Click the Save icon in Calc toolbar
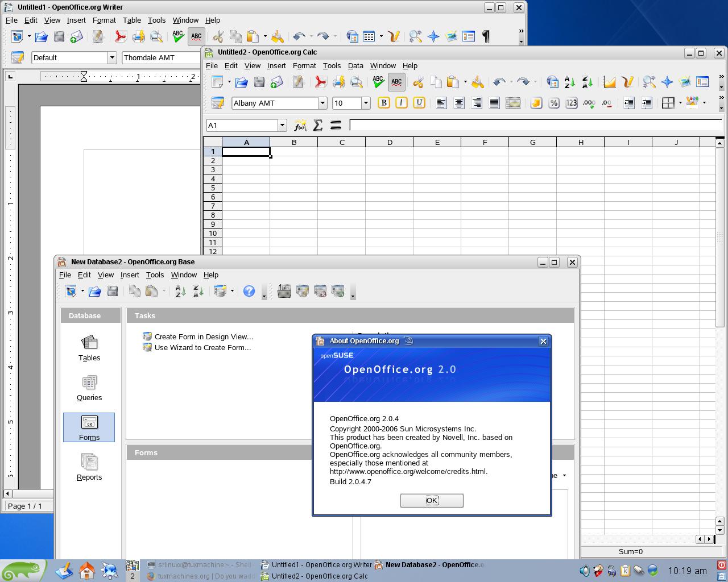This screenshot has width=728, height=582. point(259,82)
